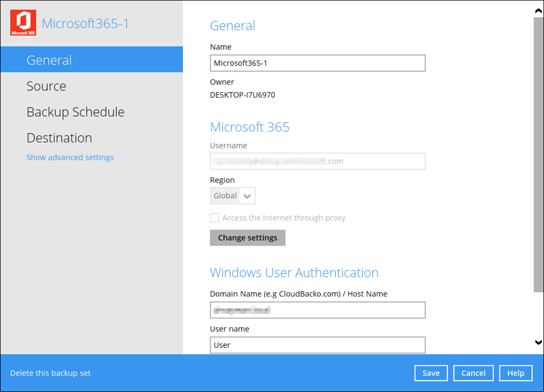Click the Microsoft365-1 title heading

(85, 23)
